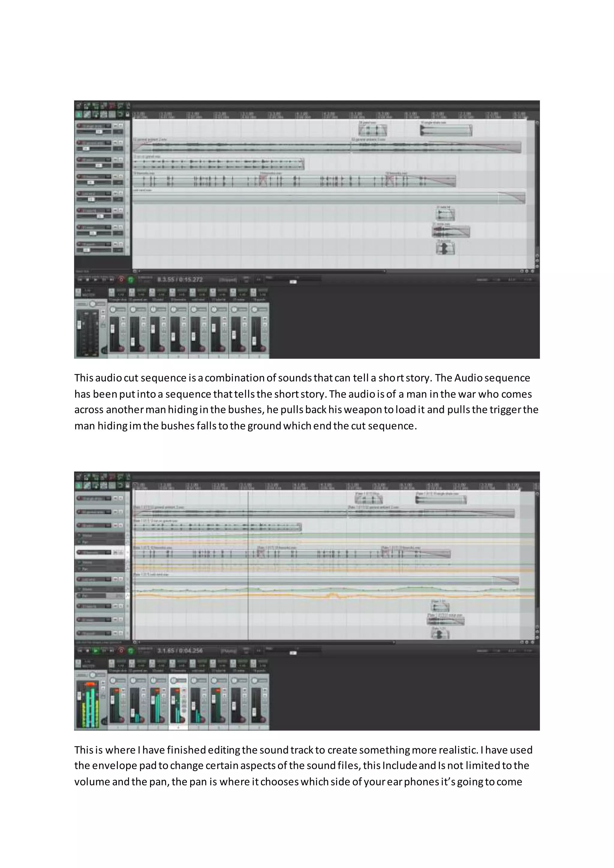Viewport: 614px width, 868px height.
Task: Select punch item at bottom of upper timeline
Action: click(446, 248)
